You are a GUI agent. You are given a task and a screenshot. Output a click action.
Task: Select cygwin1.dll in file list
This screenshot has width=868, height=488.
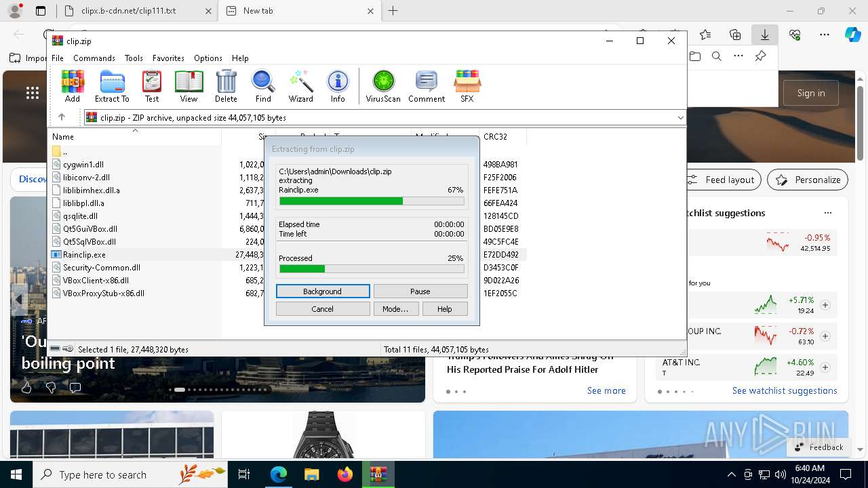[83, 165]
